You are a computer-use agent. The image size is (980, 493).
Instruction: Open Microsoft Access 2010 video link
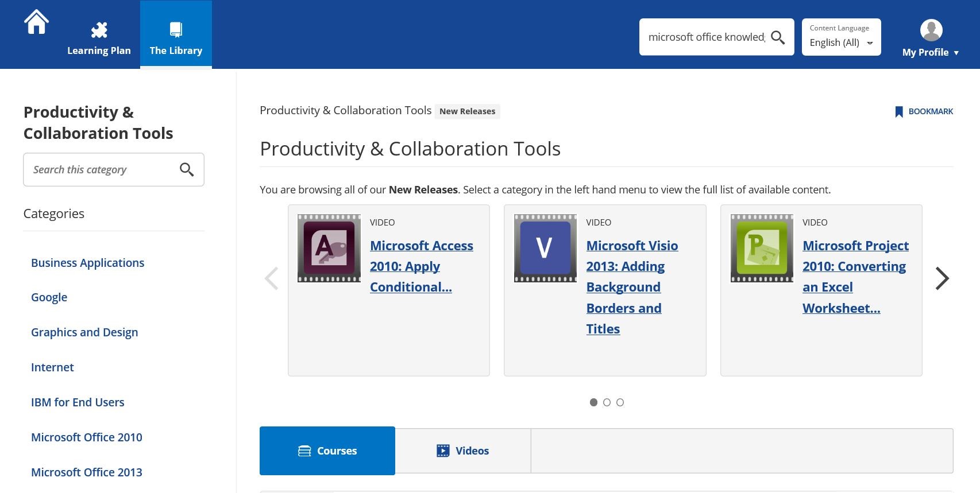point(422,266)
